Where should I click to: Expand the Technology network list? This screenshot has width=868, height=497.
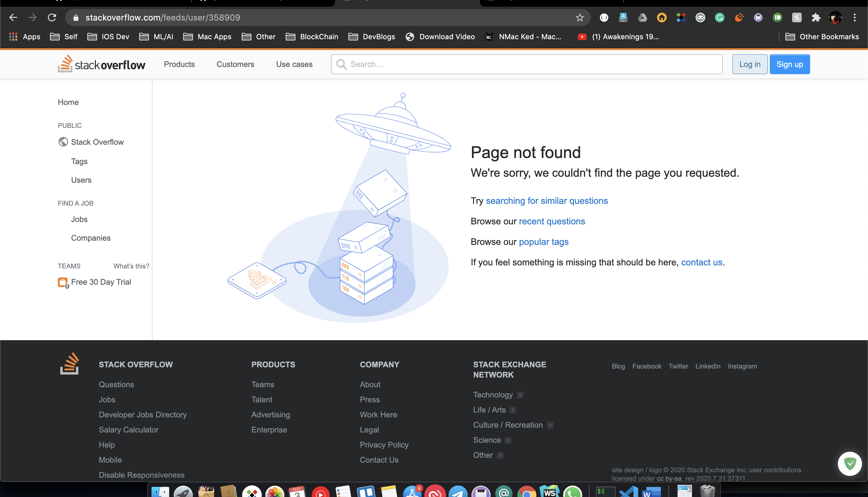point(520,395)
